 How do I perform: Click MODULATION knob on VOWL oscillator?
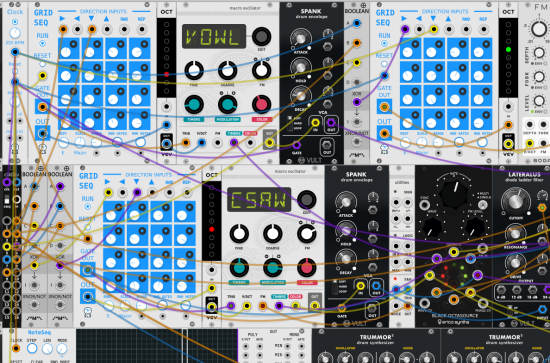point(228,104)
